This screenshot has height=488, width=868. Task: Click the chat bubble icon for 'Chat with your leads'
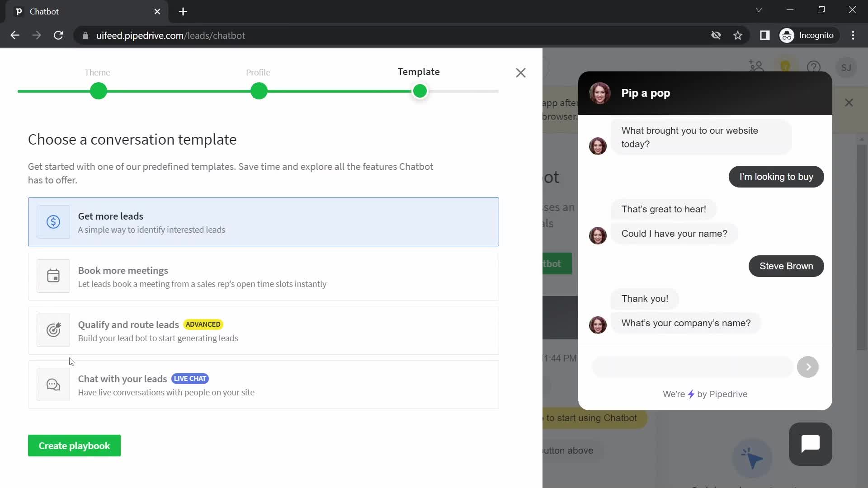54,385
